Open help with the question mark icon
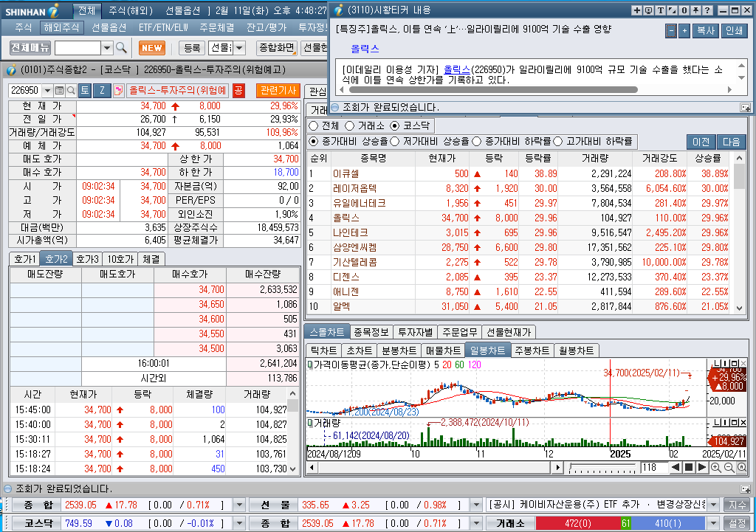This screenshot has width=756, height=532. point(707,10)
